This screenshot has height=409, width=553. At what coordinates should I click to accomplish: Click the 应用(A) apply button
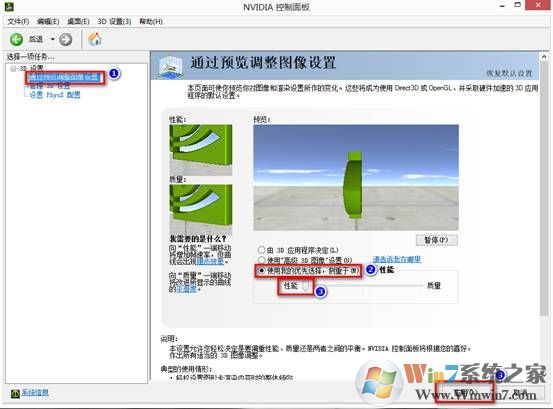pos(464,392)
